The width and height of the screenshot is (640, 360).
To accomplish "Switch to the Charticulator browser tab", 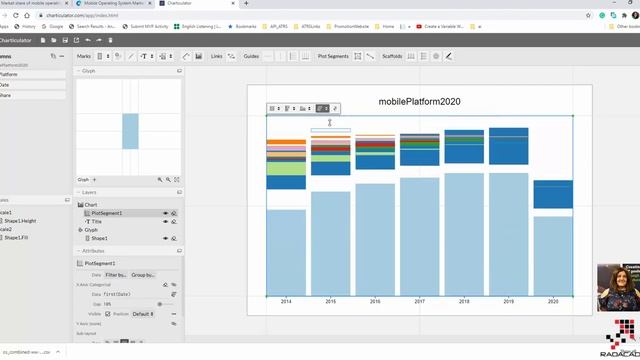I will coord(198,3).
